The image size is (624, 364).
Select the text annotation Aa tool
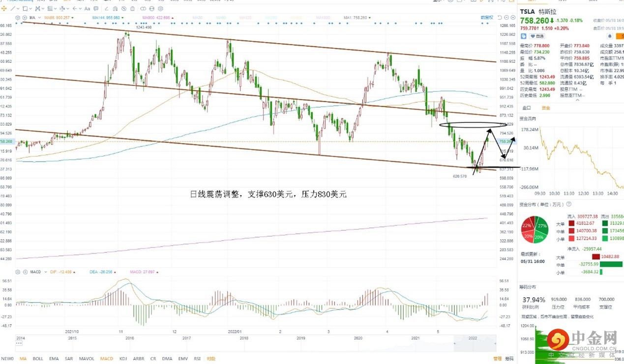tap(87, 8)
